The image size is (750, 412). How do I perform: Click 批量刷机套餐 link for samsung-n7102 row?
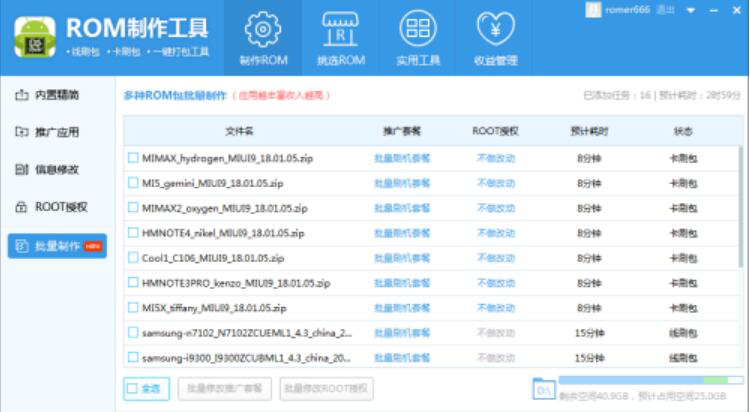click(x=402, y=333)
